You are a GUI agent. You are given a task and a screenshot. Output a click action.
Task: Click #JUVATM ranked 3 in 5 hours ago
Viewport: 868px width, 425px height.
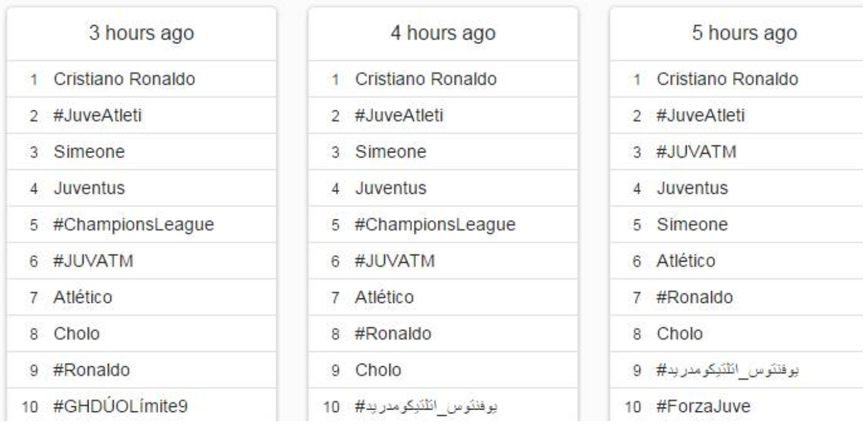[697, 152]
